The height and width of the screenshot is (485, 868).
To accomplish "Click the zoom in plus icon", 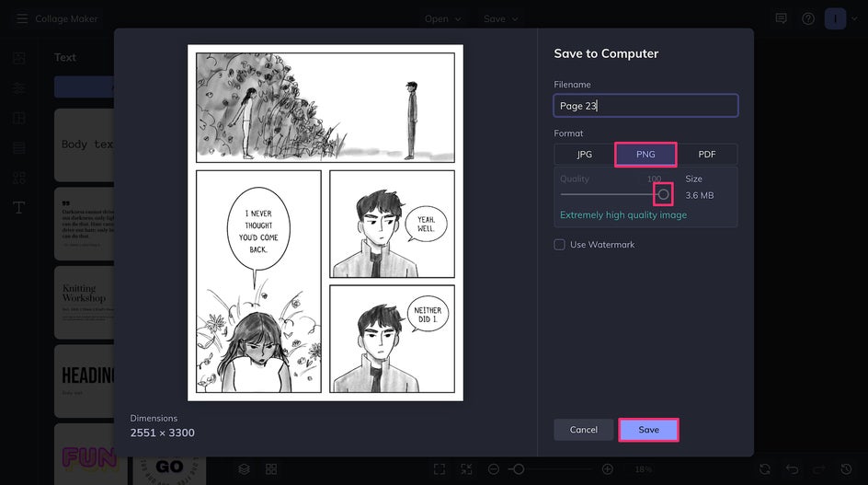I will click(607, 469).
